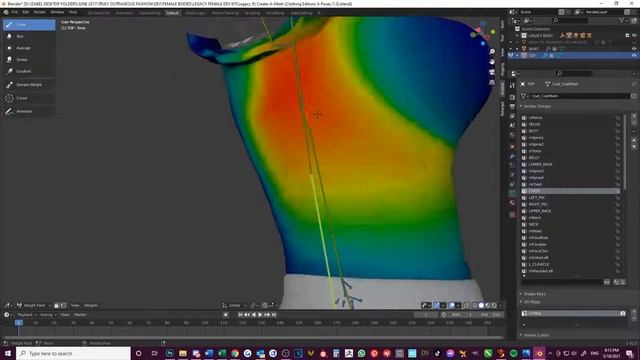Viewport: 640px width, 360px height.
Task: Remove vertex group with minus button
Action: pos(634,123)
